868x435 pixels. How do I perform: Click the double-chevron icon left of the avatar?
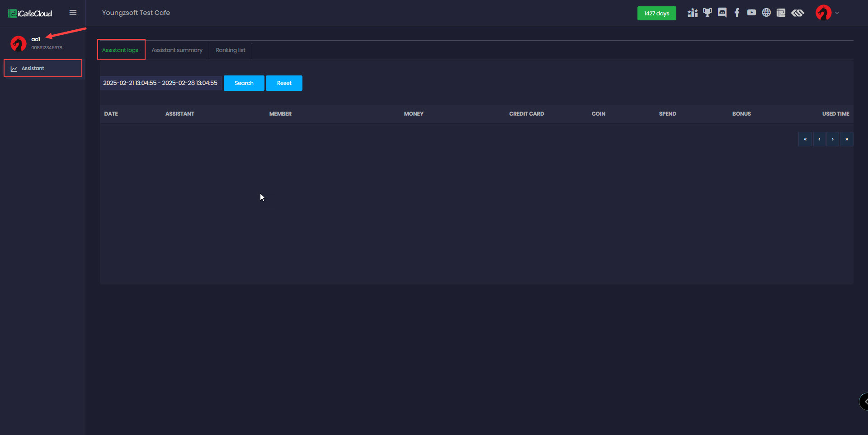[797, 13]
